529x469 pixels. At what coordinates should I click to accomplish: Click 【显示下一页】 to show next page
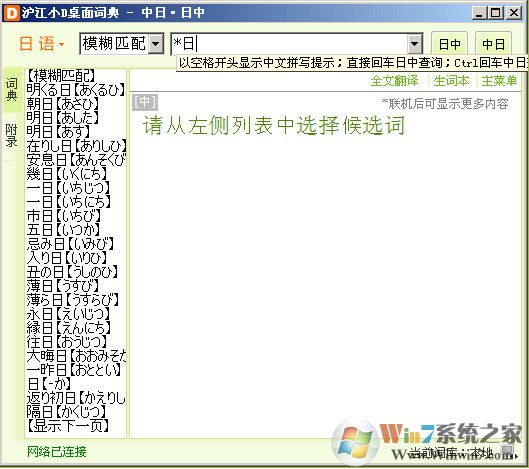(67, 426)
